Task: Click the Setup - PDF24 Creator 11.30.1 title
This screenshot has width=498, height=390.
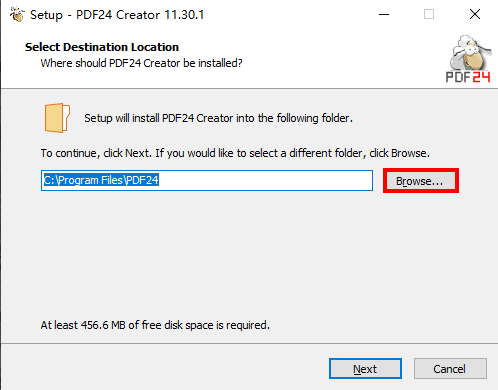Action: click(117, 15)
